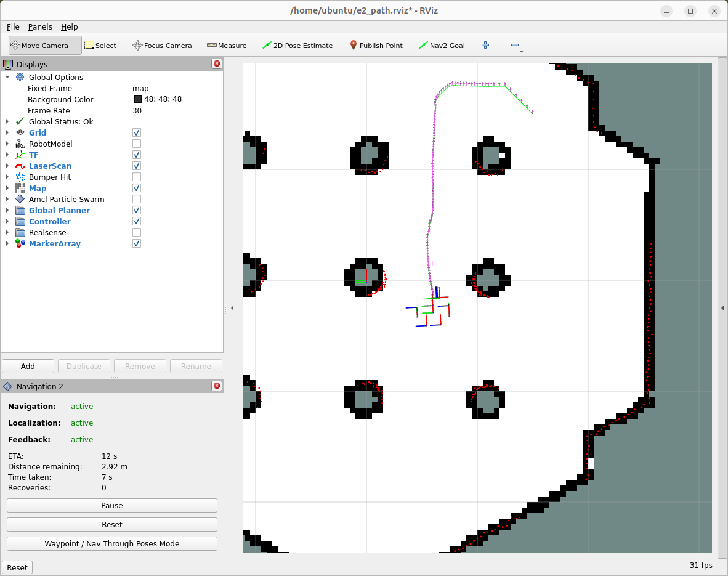This screenshot has height=576, width=728.
Task: Collapse the left panel with arrow handle
Action: [x=232, y=307]
